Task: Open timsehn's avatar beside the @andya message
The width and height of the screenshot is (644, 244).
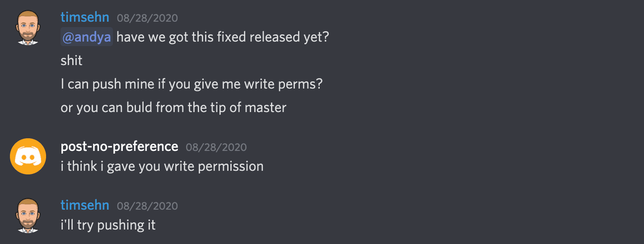Action: point(28,28)
